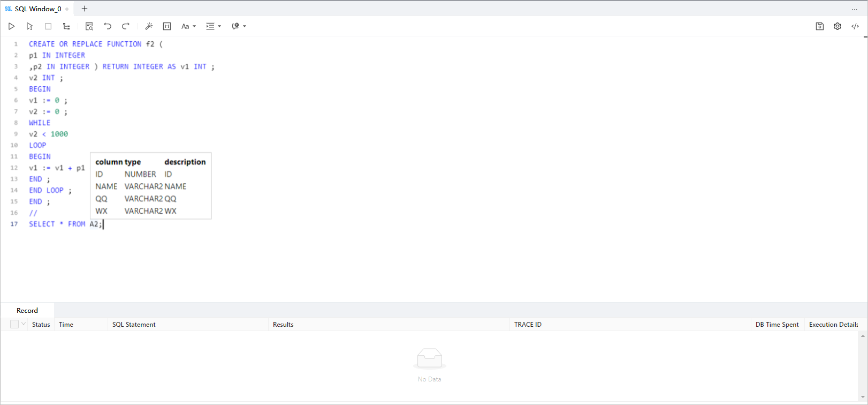Expand the comment bubble dropdown
Screen dimensions: 868x405
click(x=239, y=26)
